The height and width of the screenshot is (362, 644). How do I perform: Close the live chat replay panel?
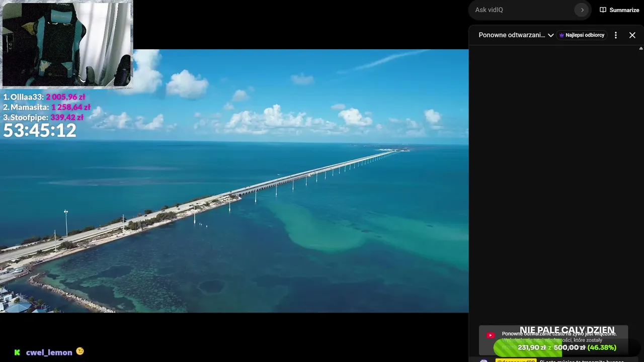(x=632, y=35)
